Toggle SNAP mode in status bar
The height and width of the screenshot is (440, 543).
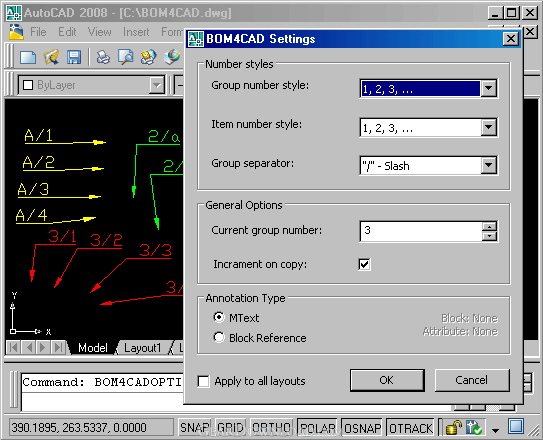click(194, 428)
